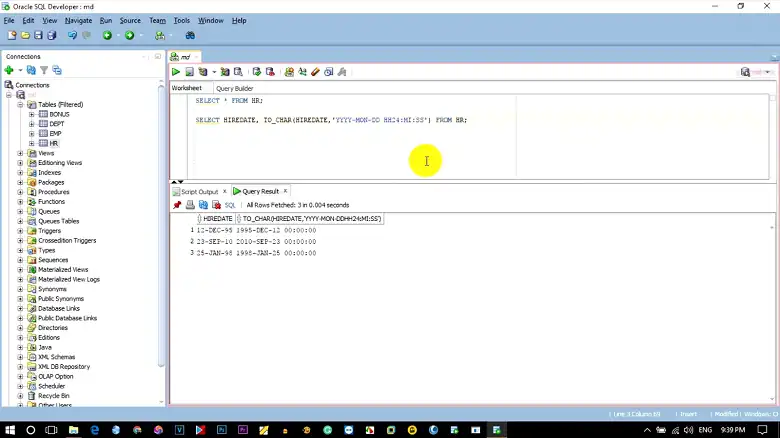Select the Worksheet tab
The width and height of the screenshot is (780, 438).
pyautogui.click(x=187, y=88)
